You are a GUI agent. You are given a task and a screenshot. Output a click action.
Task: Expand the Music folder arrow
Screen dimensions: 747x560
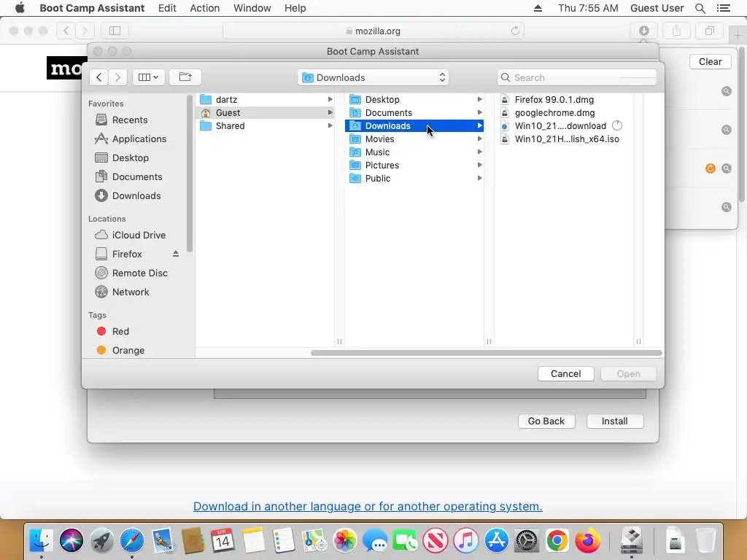479,152
